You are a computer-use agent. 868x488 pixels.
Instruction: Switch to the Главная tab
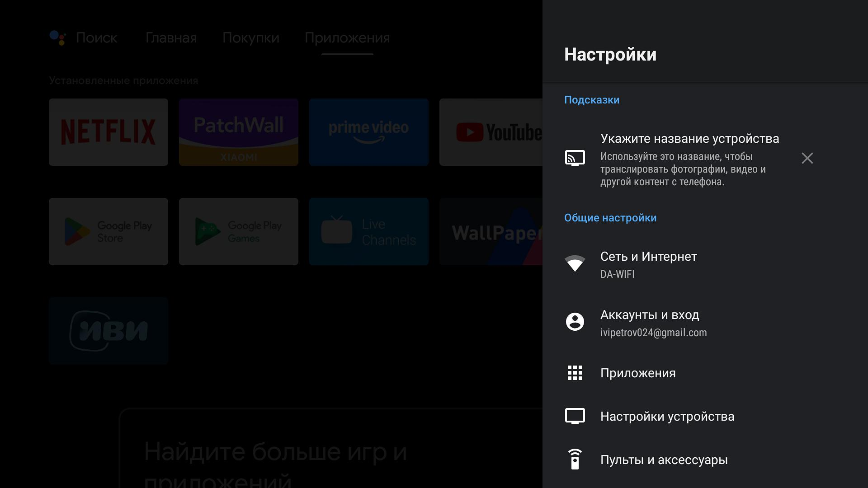pos(171,38)
